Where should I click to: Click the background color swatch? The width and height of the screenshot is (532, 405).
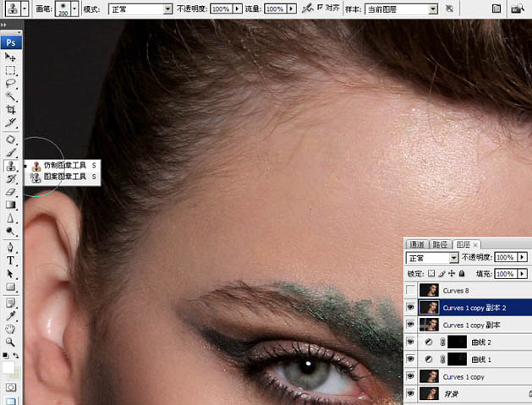[x=17, y=374]
